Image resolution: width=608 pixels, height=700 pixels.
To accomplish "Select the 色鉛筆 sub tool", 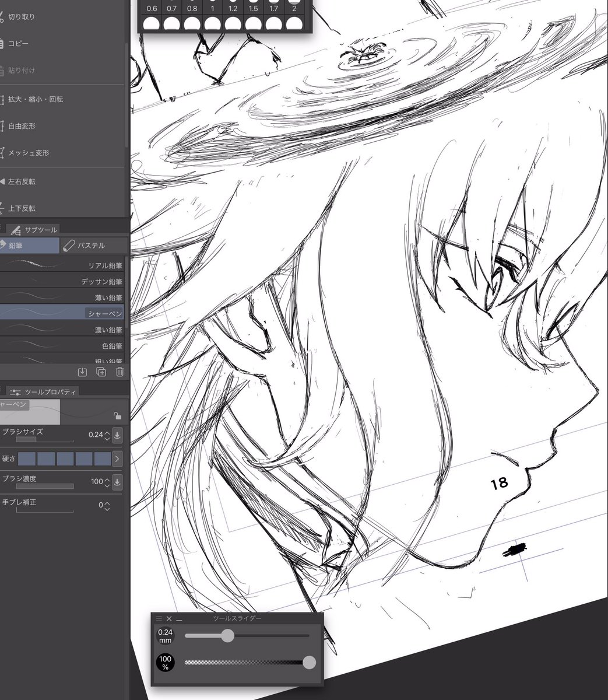I will point(62,345).
